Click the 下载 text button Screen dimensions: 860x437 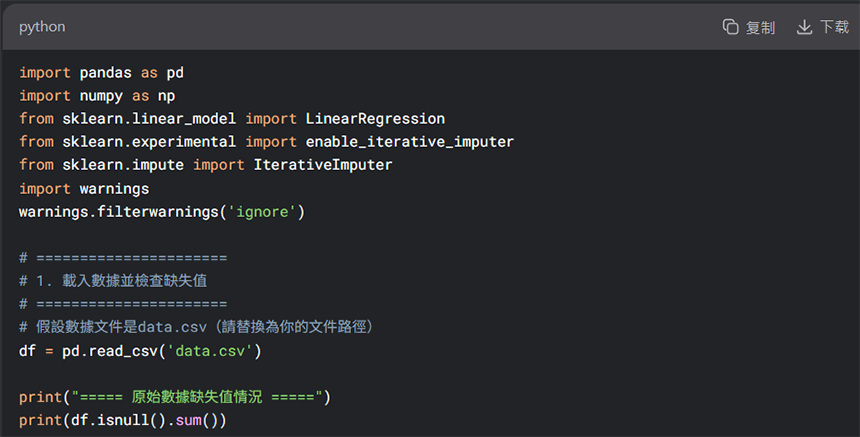[x=834, y=26]
